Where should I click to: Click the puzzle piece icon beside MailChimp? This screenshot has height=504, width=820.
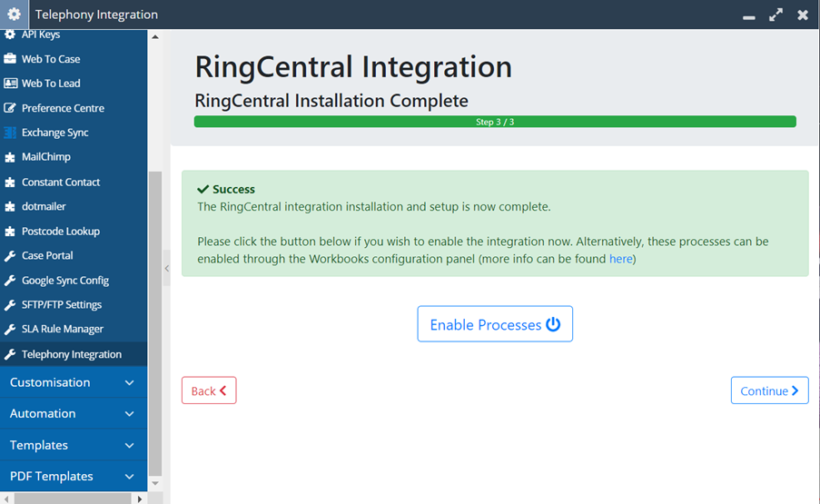point(10,157)
